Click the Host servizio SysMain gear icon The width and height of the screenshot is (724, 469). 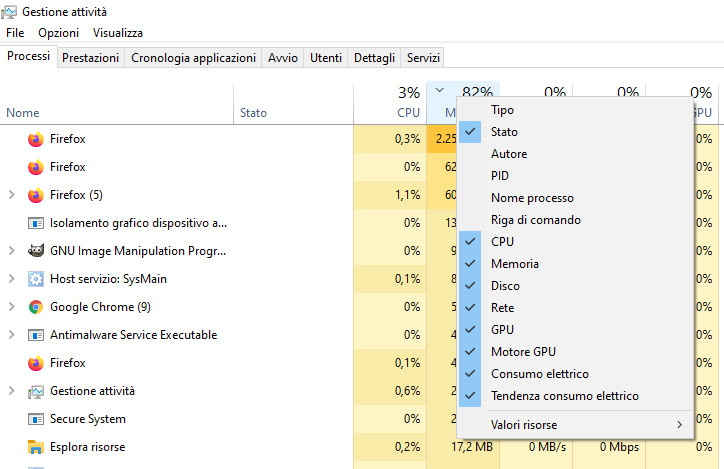coord(36,279)
